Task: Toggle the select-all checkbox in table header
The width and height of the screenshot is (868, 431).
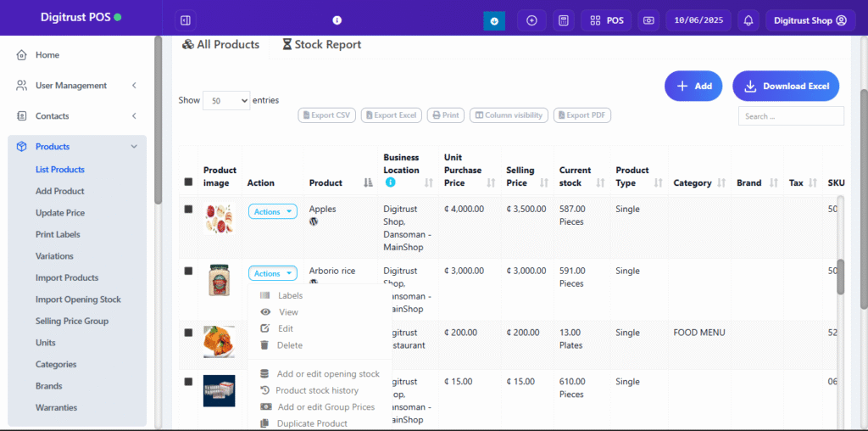Action: (188, 182)
